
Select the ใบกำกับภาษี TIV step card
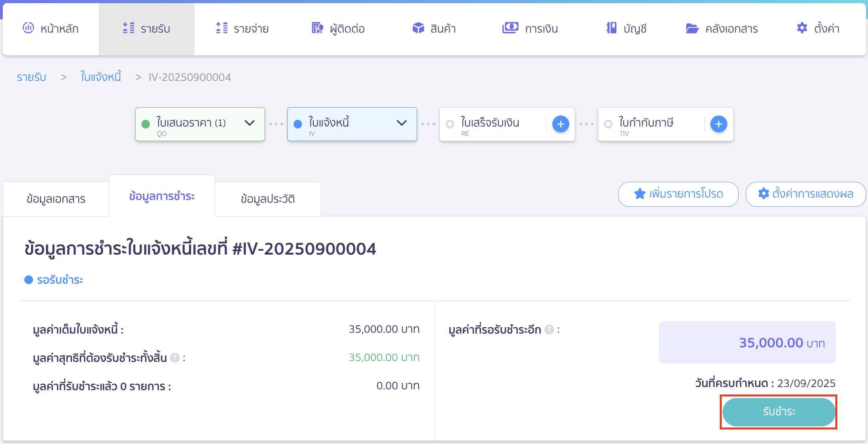pos(666,124)
